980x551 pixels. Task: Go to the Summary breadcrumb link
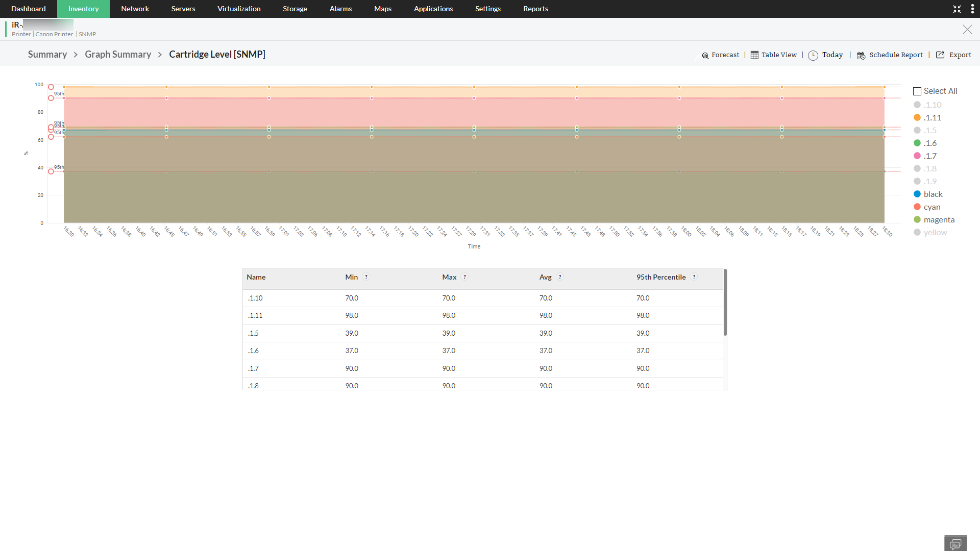46,54
